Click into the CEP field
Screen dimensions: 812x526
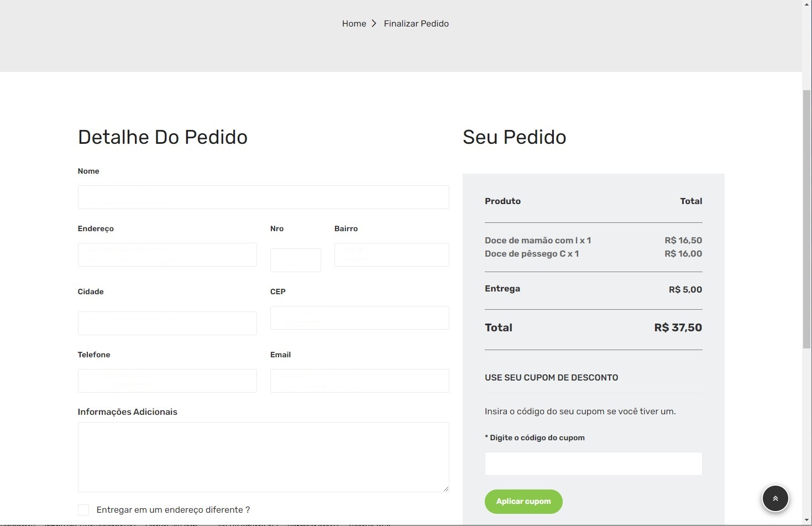(x=359, y=317)
